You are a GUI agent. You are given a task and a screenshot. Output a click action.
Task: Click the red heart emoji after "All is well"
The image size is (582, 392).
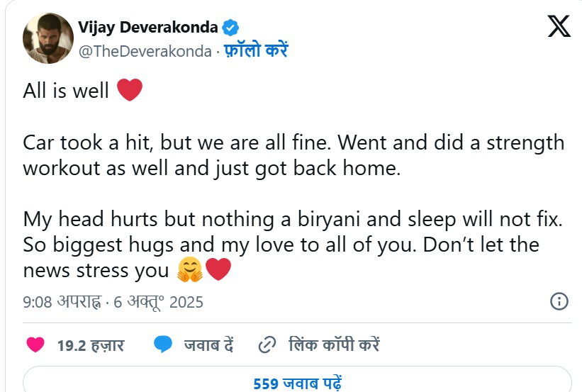[129, 90]
